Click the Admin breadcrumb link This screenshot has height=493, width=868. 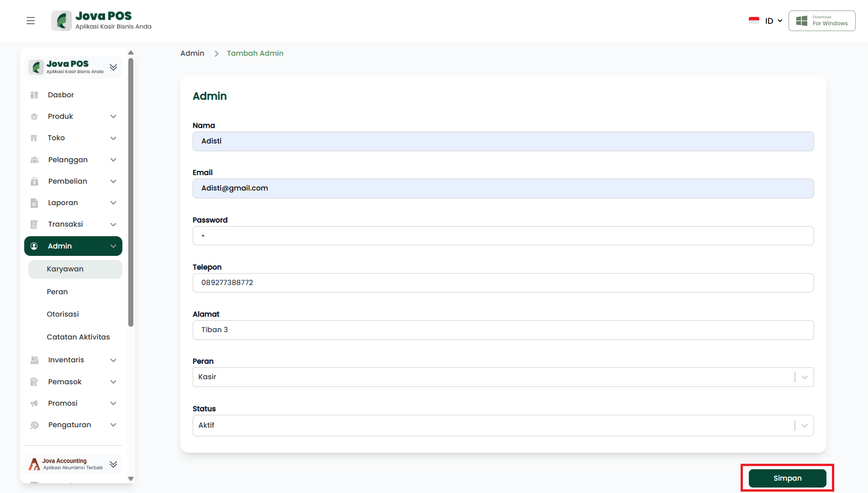click(x=192, y=53)
